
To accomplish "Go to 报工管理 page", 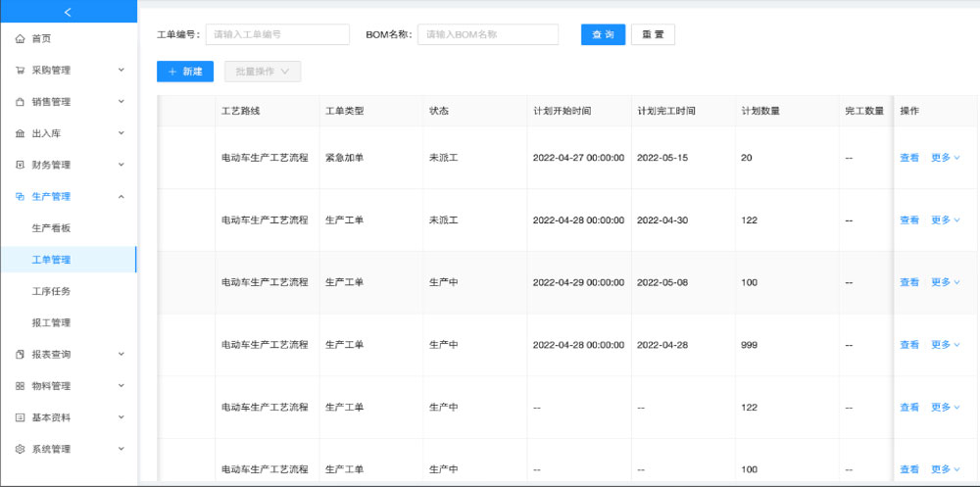I will [x=51, y=322].
